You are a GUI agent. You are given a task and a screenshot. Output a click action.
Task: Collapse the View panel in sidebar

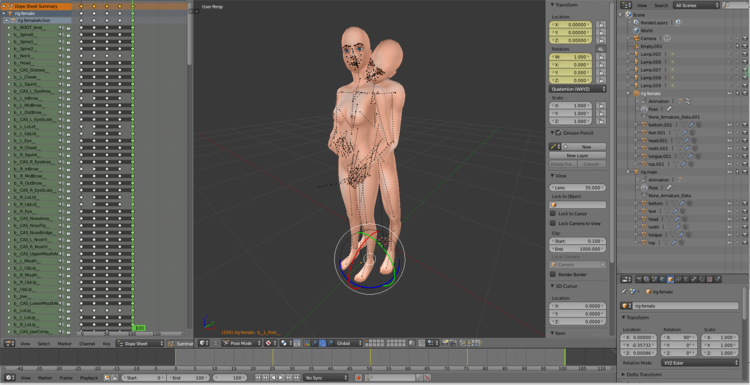[552, 176]
